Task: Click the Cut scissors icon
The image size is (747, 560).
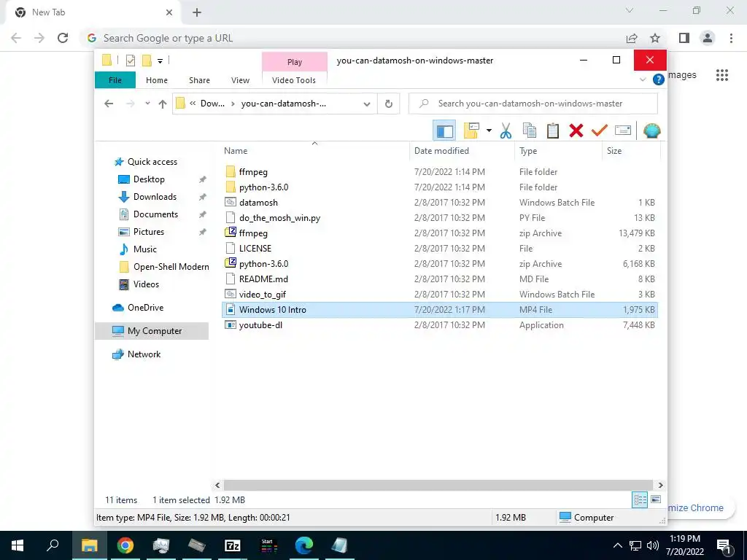Action: pos(506,131)
